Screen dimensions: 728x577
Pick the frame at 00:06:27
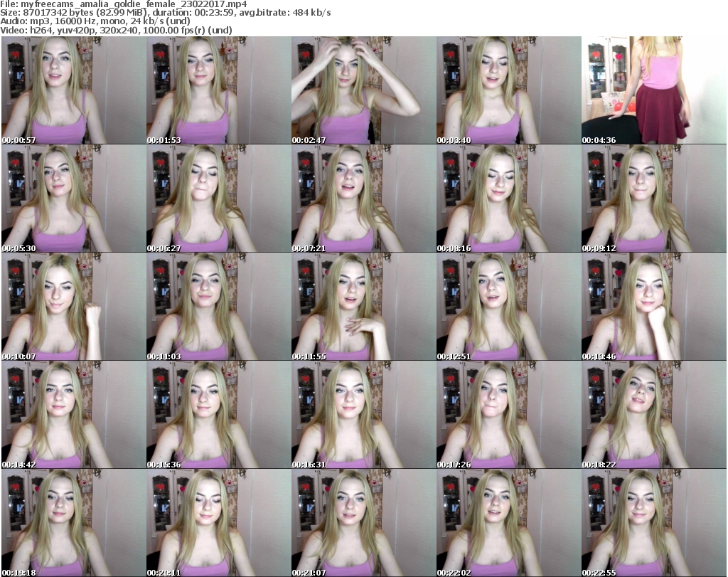[x=219, y=198]
